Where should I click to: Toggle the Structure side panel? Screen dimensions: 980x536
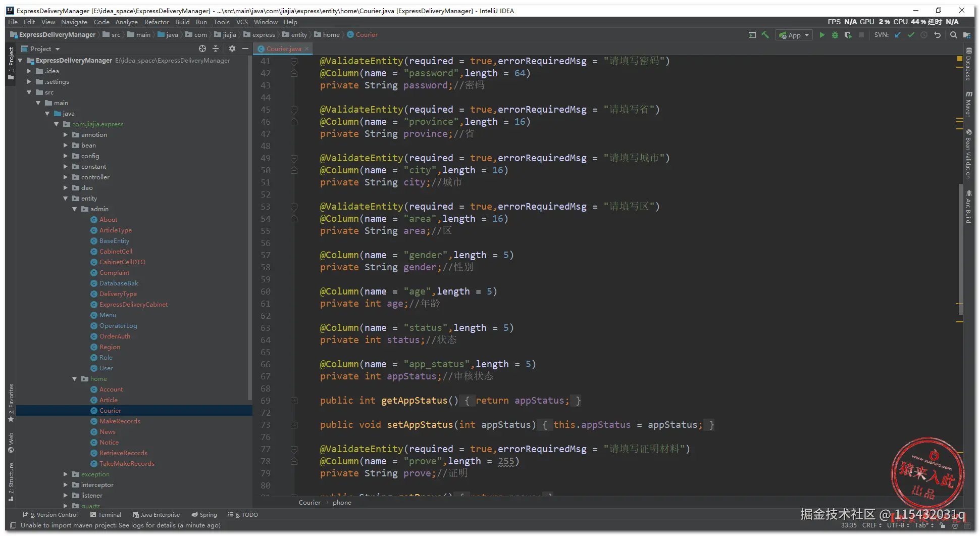11,481
